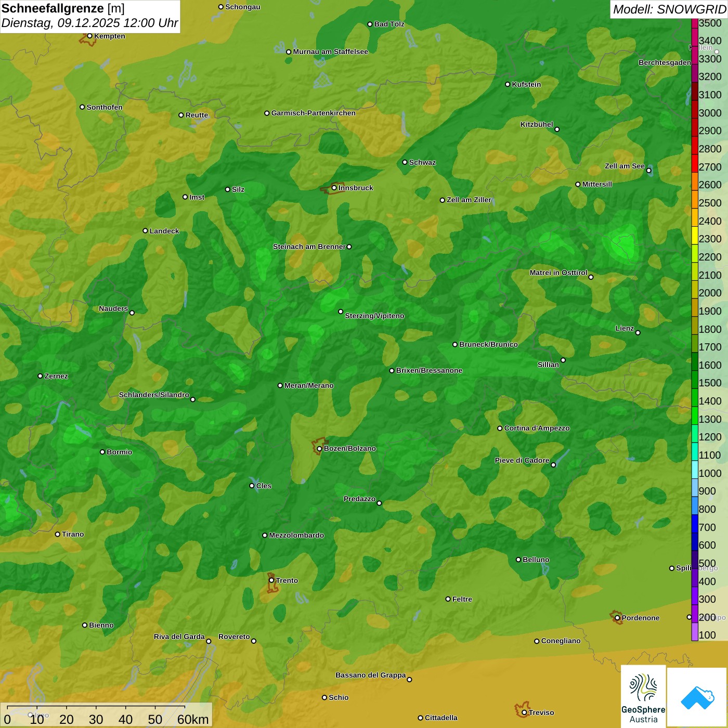Image resolution: width=728 pixels, height=728 pixels.
Task: Click the Sterzing/Vipiteno label
Action: [374, 316]
